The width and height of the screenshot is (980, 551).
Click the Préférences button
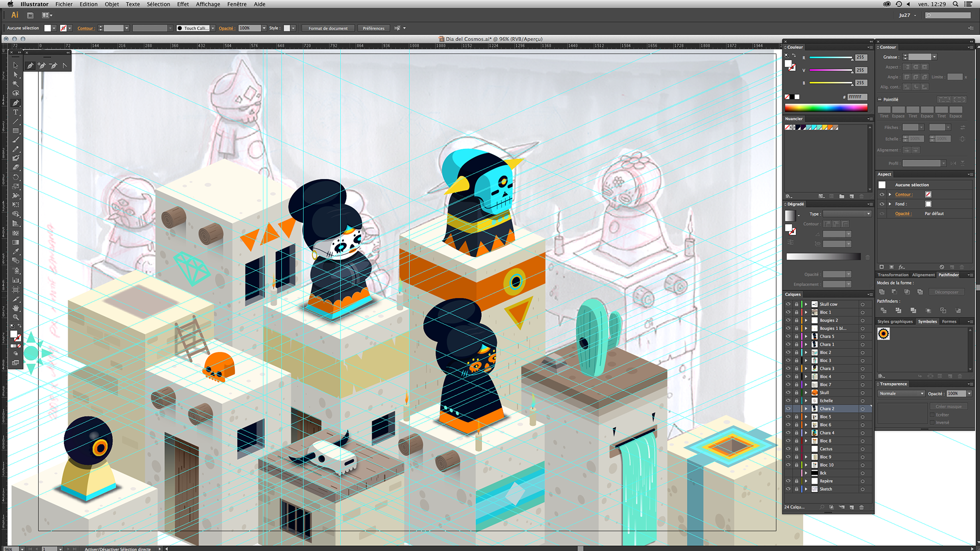pyautogui.click(x=373, y=28)
